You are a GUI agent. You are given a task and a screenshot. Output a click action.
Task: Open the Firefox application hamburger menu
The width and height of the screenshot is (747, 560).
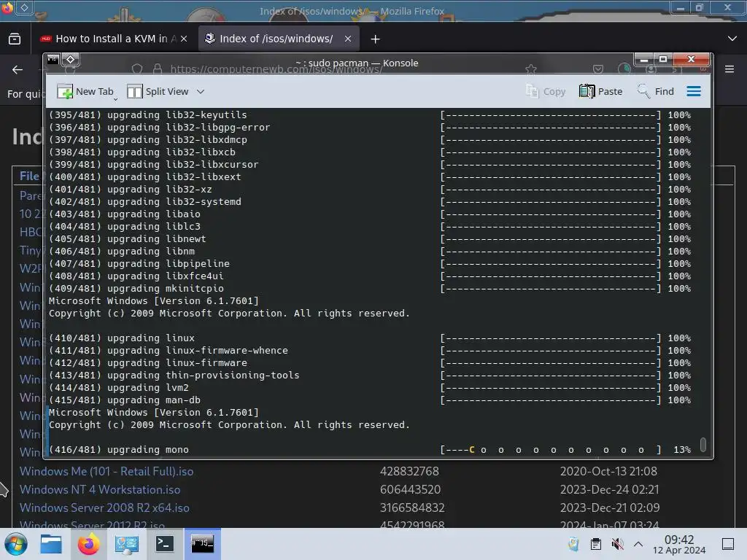point(729,69)
